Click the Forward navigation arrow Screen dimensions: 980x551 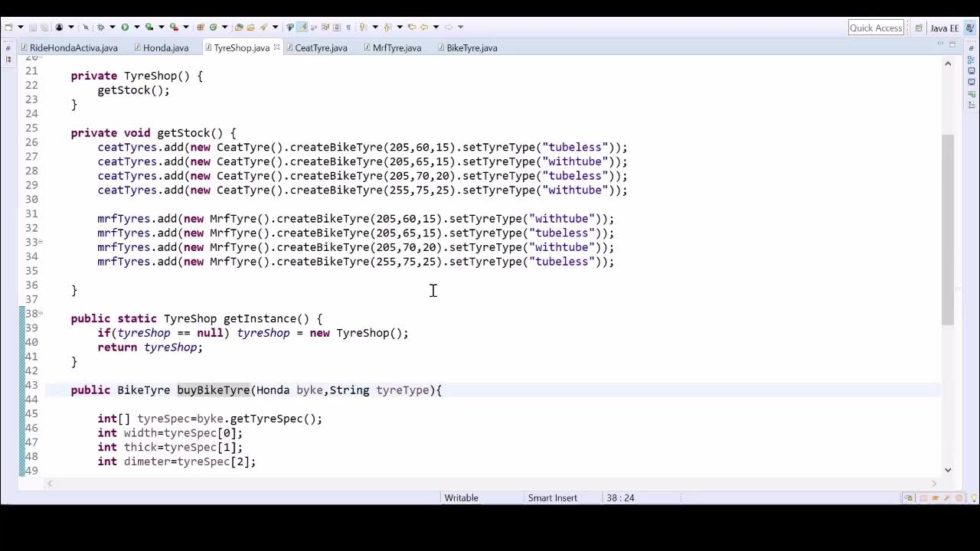448,27
